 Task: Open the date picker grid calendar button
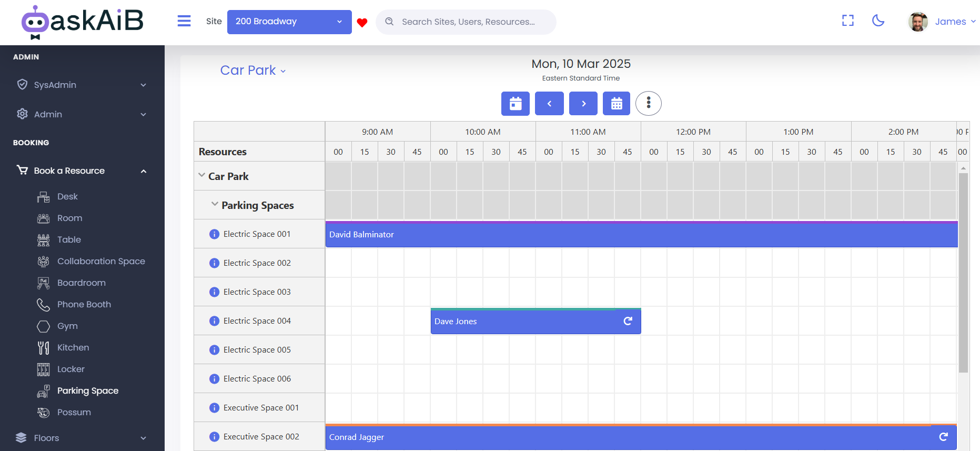tap(617, 104)
